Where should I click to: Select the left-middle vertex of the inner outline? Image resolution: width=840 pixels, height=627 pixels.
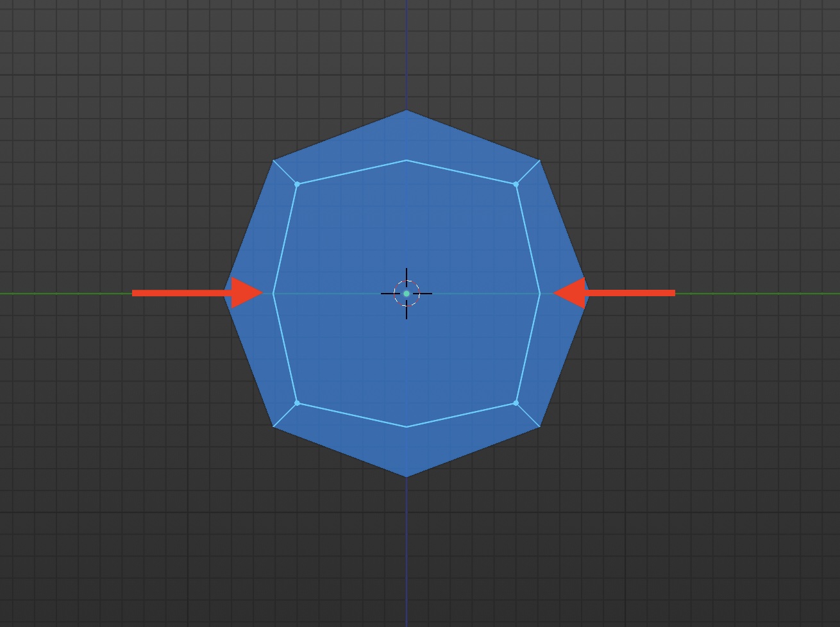click(274, 294)
